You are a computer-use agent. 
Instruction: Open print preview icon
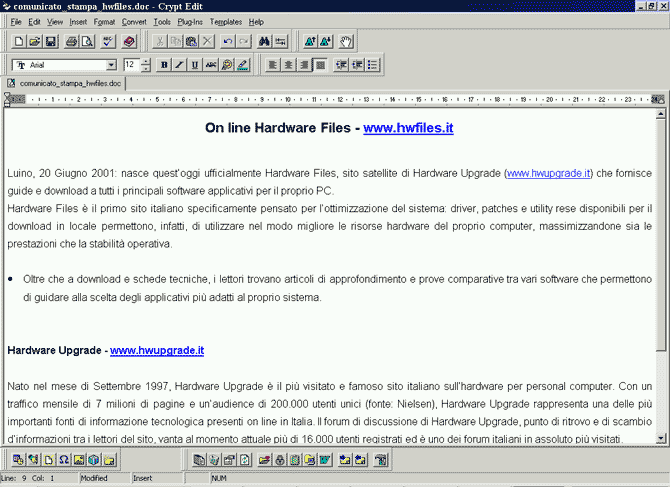pyautogui.click(x=87, y=41)
